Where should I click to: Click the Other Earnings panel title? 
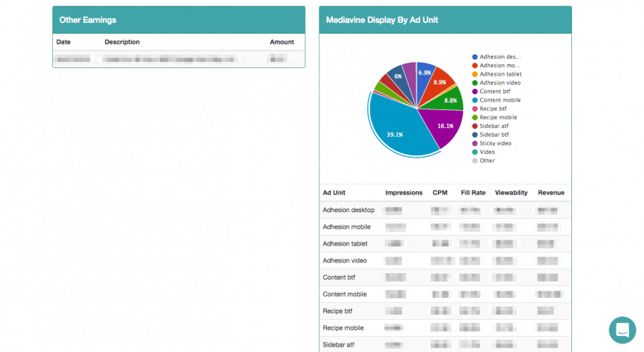[x=87, y=20]
